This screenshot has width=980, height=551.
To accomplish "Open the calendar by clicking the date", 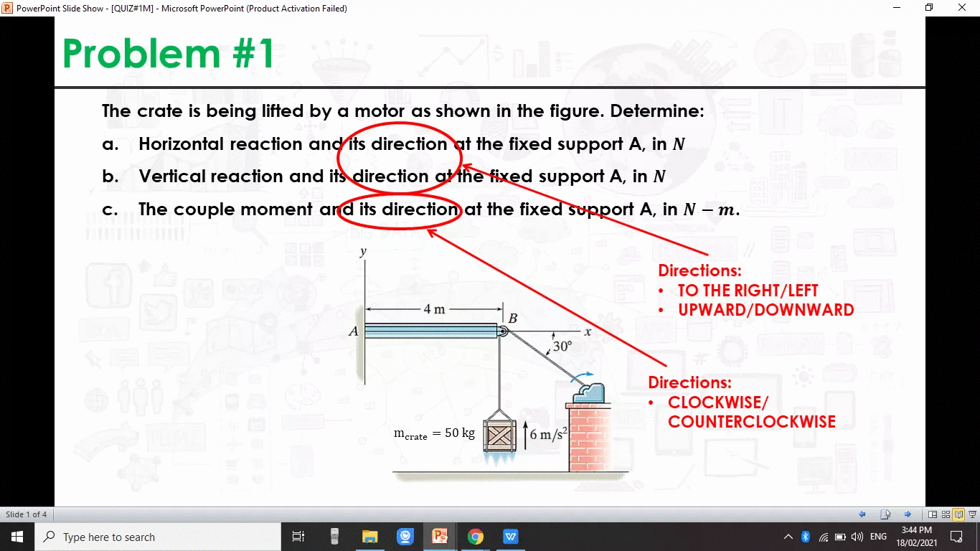I will pyautogui.click(x=917, y=536).
